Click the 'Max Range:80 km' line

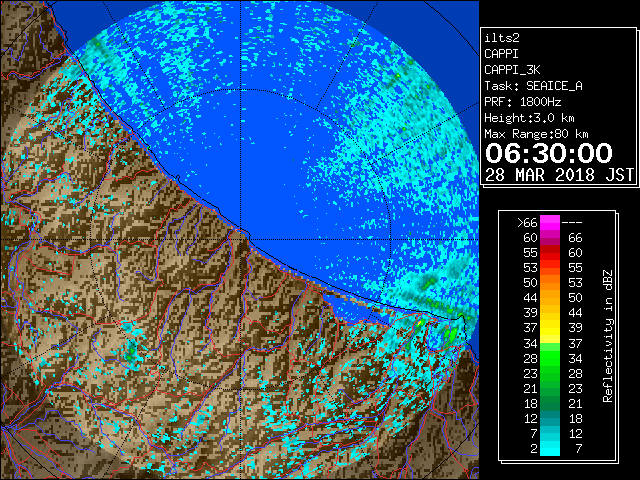(536, 134)
